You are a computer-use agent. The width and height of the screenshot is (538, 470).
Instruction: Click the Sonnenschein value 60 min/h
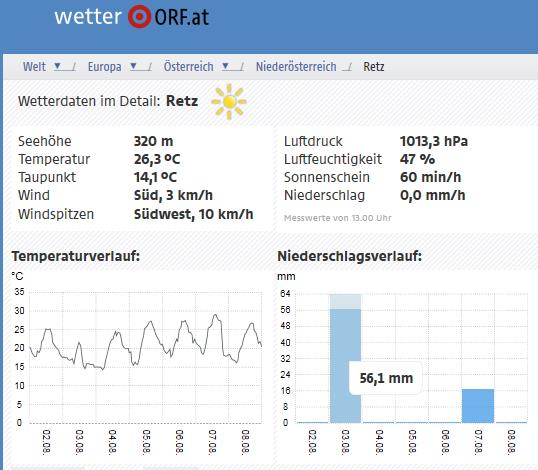click(x=430, y=177)
